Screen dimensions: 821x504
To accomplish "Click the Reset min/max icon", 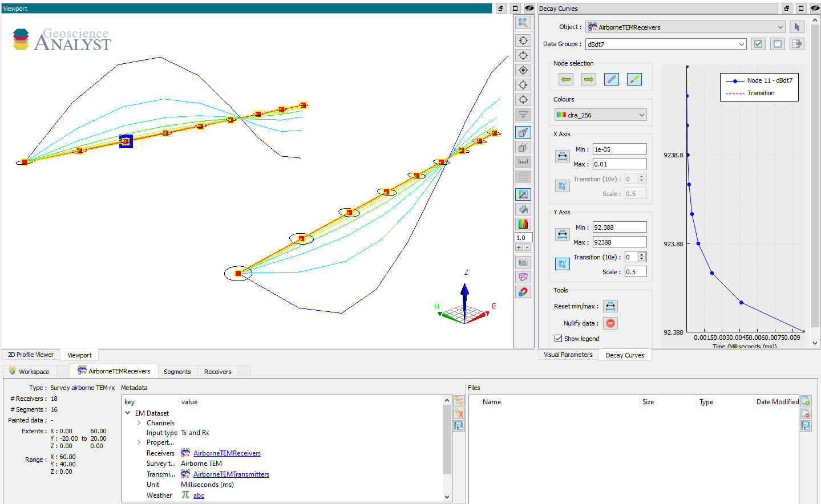I will (x=610, y=306).
